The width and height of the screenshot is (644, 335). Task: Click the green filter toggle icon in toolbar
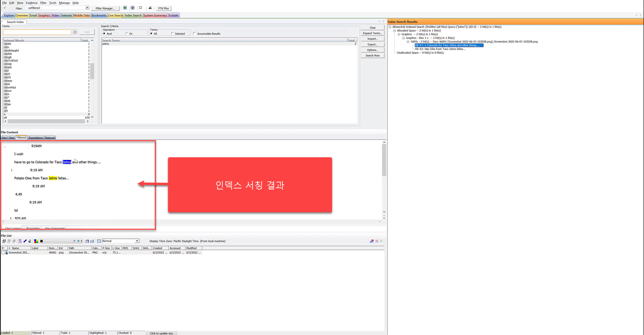(125, 8)
